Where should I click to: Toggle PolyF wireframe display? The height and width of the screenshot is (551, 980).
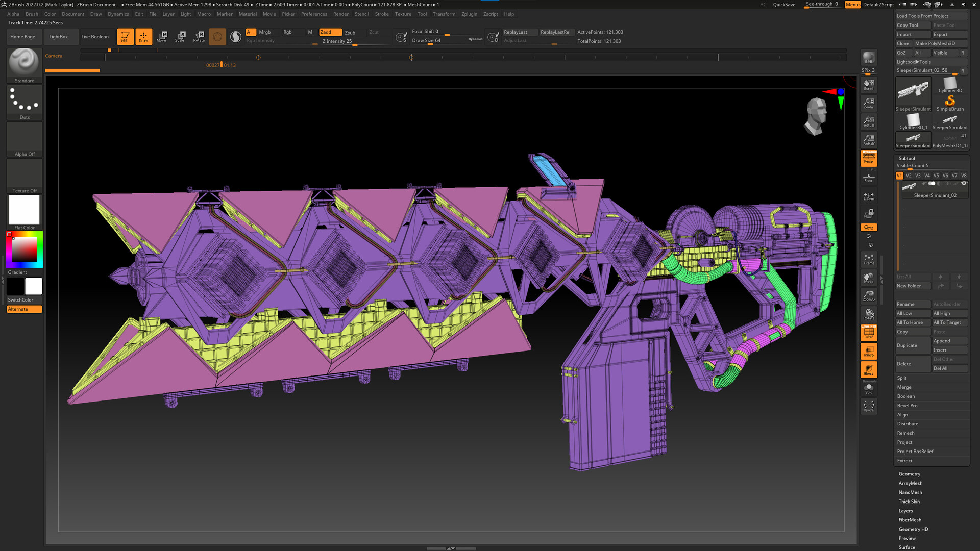(x=868, y=333)
